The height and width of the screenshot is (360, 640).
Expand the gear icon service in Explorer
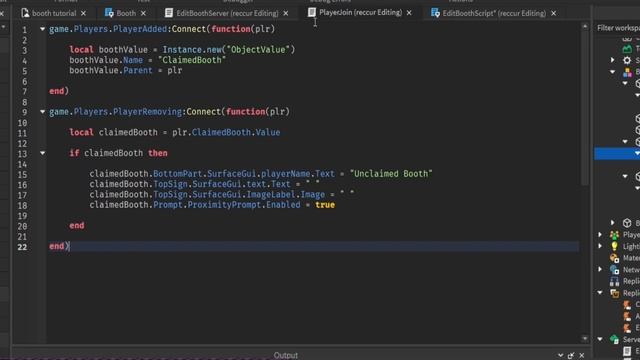click(613, 60)
